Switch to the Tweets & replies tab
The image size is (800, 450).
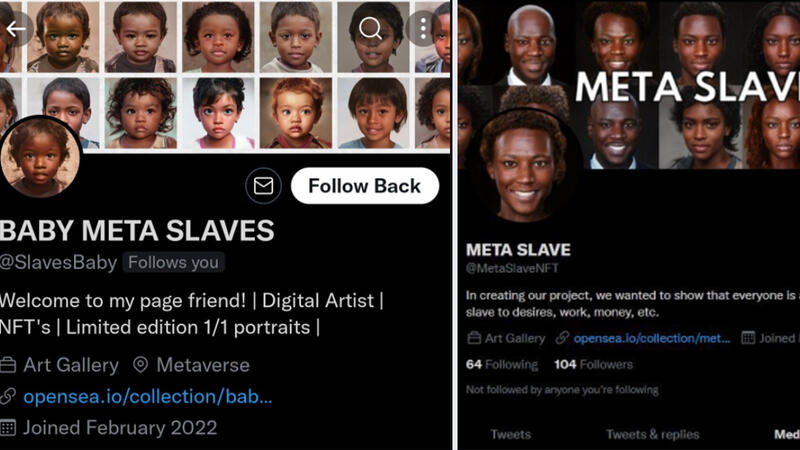pyautogui.click(x=653, y=434)
